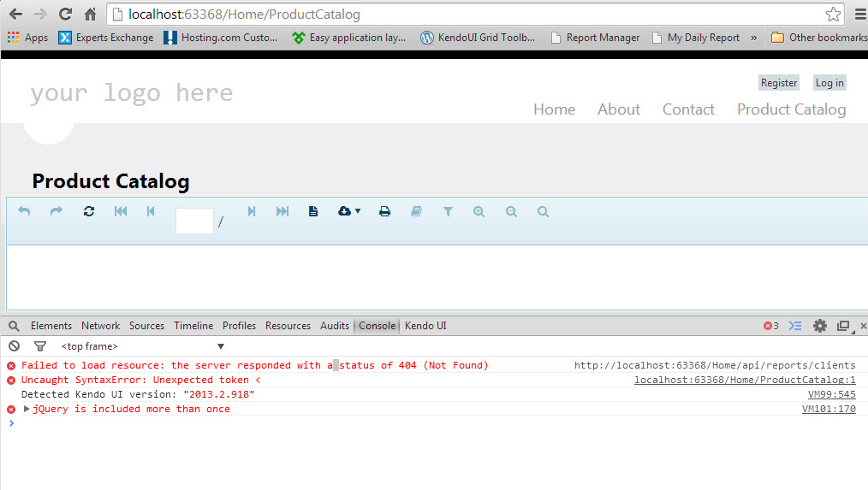Switch to the Elements DevTools tab

coord(51,326)
